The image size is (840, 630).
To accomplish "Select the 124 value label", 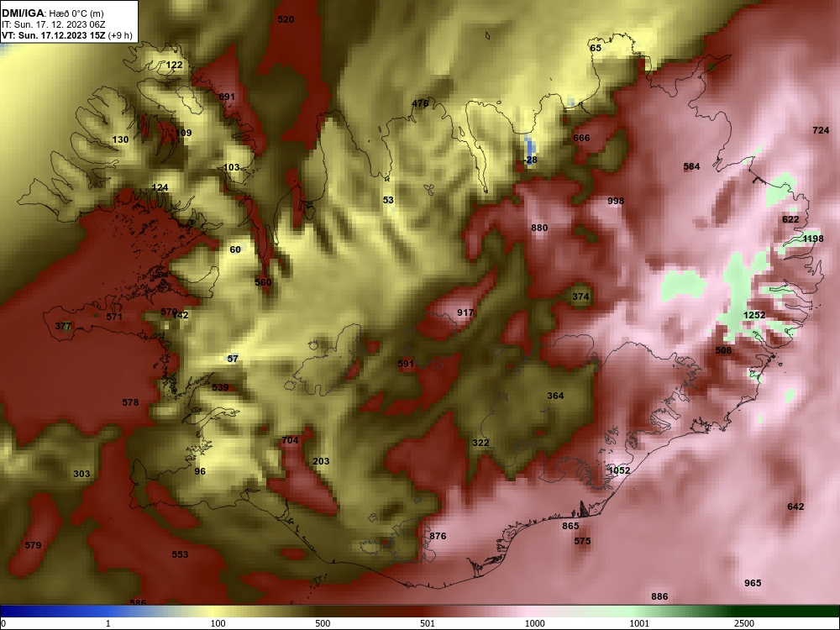I will pyautogui.click(x=160, y=187).
